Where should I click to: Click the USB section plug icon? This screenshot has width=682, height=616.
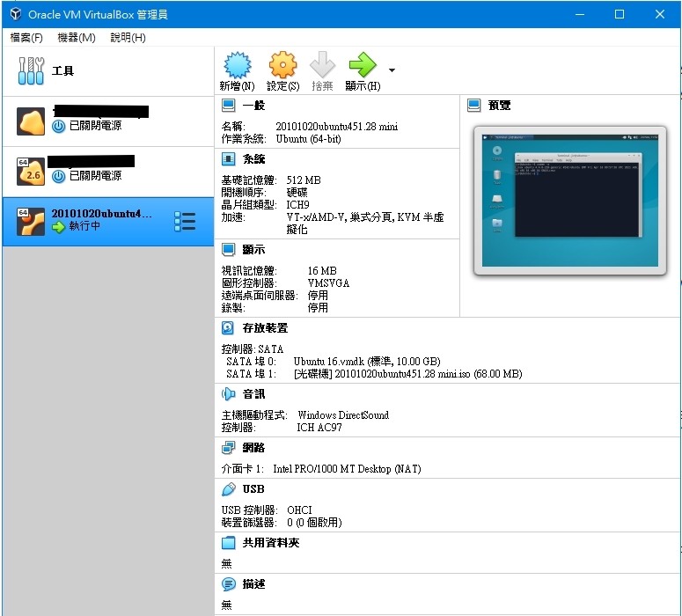coord(228,489)
